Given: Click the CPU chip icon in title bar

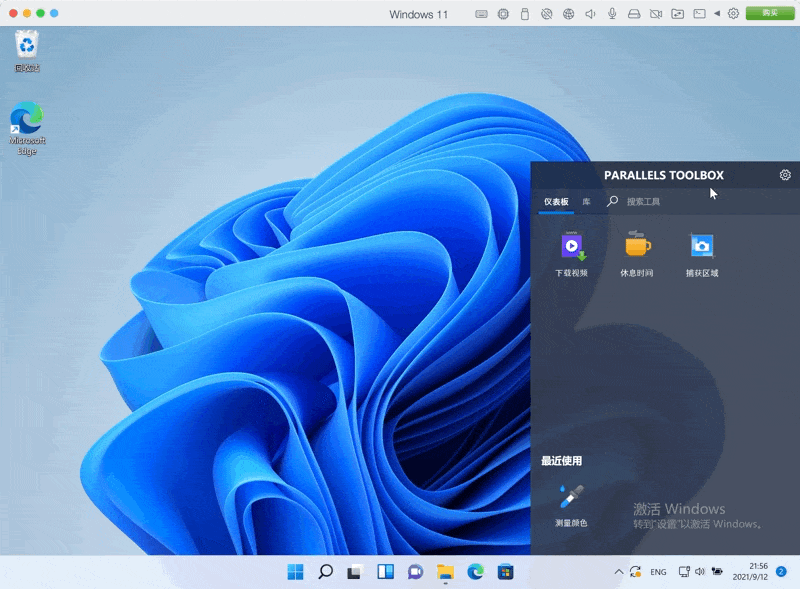Looking at the screenshot, I should click(503, 14).
